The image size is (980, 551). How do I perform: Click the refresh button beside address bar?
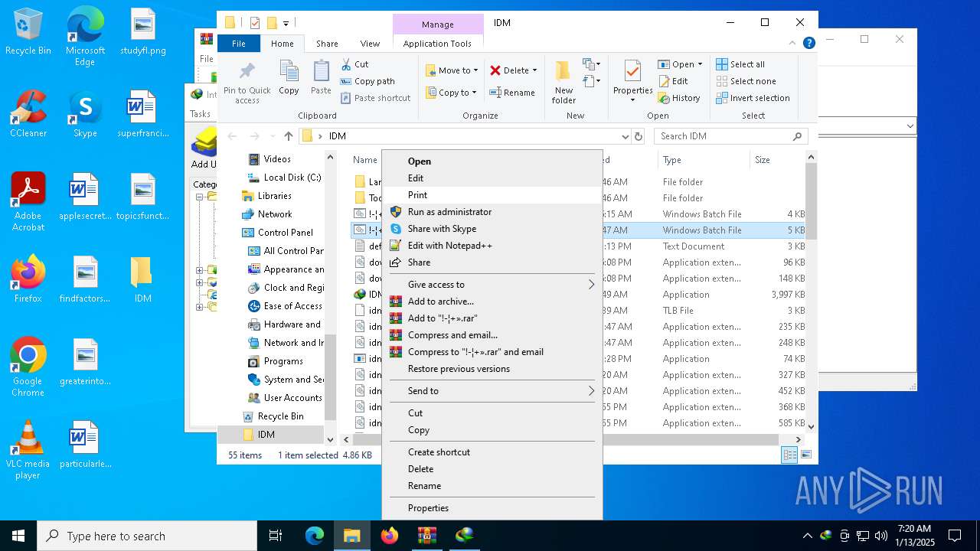click(x=639, y=136)
